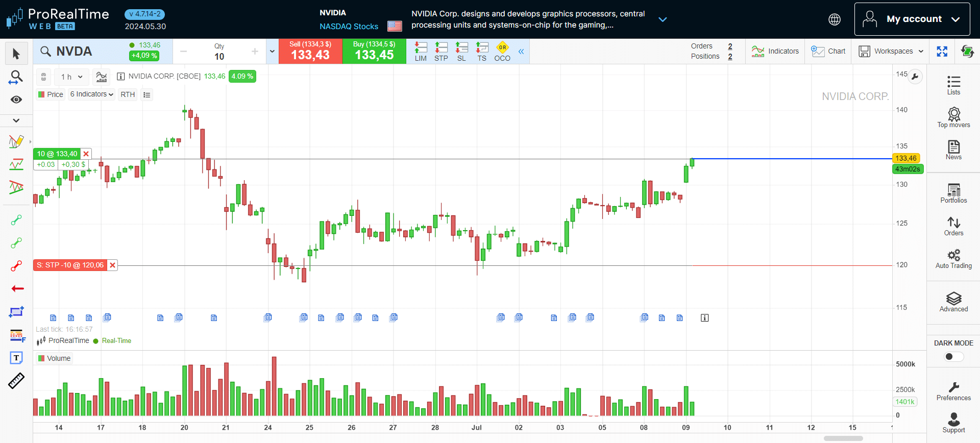Select the arrow cursor tool
This screenshot has width=980, height=443.
coord(16,54)
